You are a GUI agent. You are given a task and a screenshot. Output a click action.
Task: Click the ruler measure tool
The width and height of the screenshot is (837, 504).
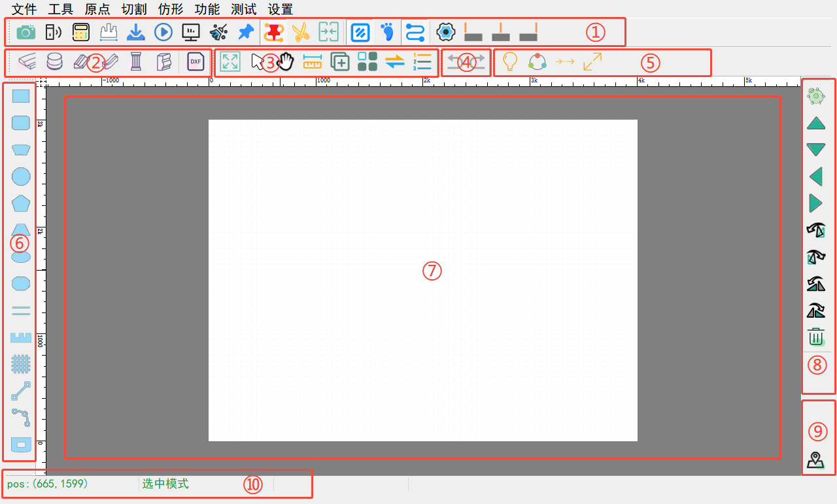[313, 61]
